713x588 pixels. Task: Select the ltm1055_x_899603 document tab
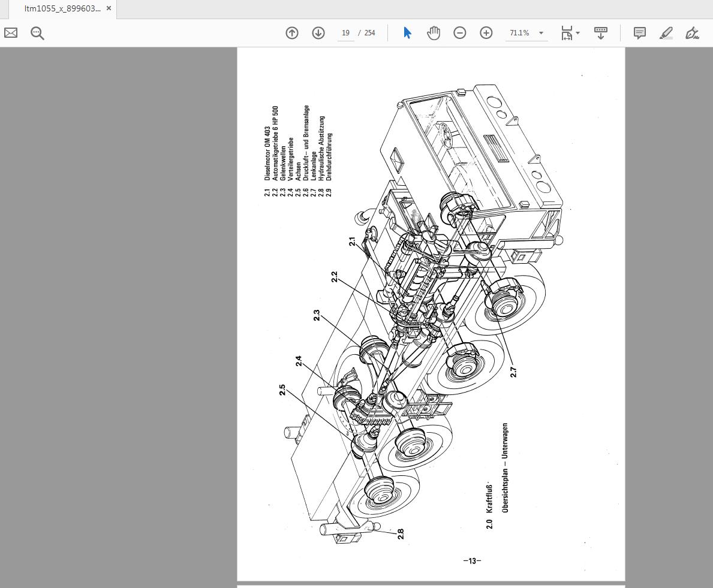[63, 8]
